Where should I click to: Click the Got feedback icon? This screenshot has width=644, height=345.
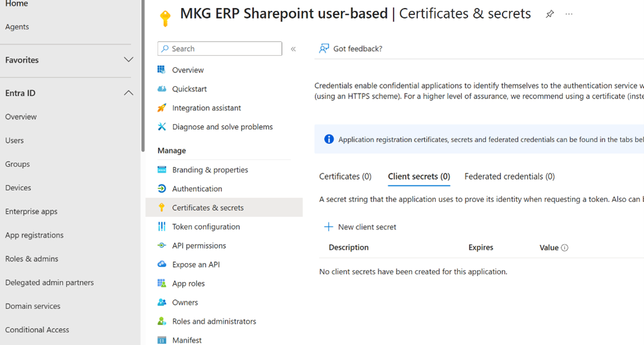[324, 49]
